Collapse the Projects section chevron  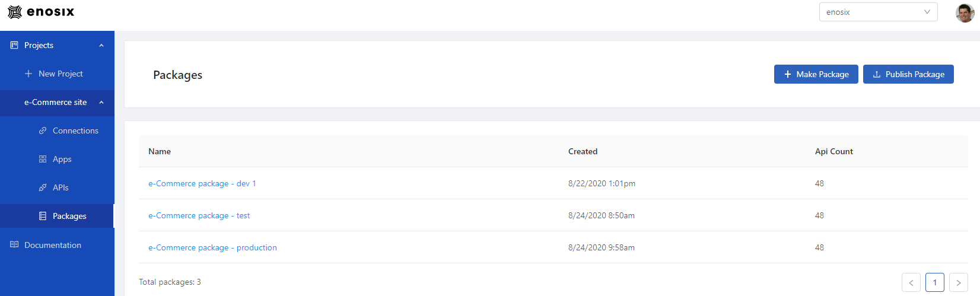101,45
